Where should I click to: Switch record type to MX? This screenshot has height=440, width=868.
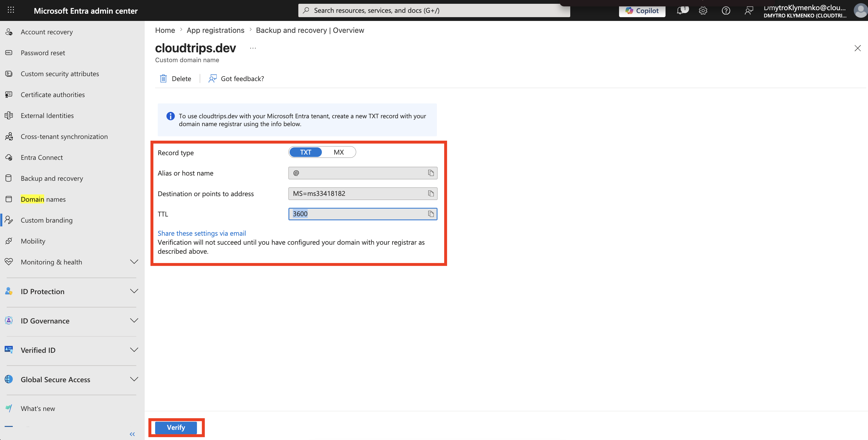pos(339,152)
